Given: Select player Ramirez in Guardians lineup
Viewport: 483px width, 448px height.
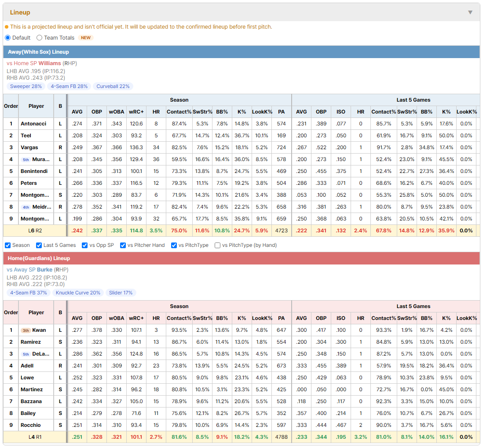Looking at the screenshot, I should tap(30, 342).
